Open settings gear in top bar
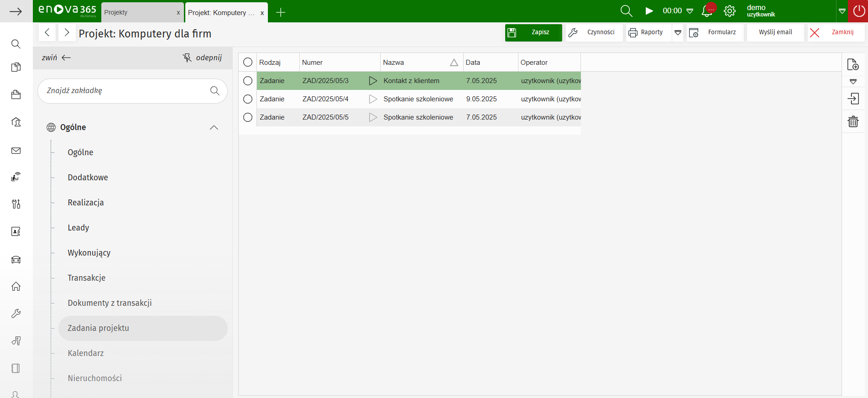Viewport: 868px width, 398px height. coord(729,11)
